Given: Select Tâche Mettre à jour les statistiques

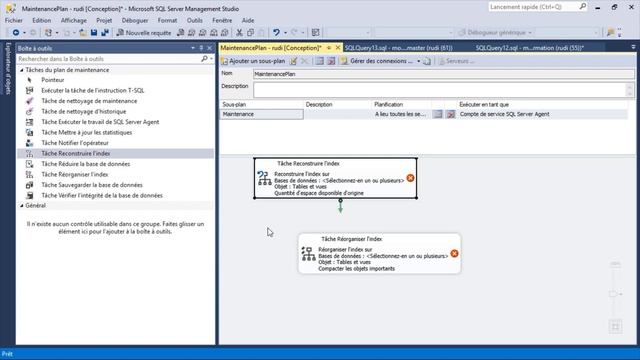Looking at the screenshot, I should tap(87, 133).
